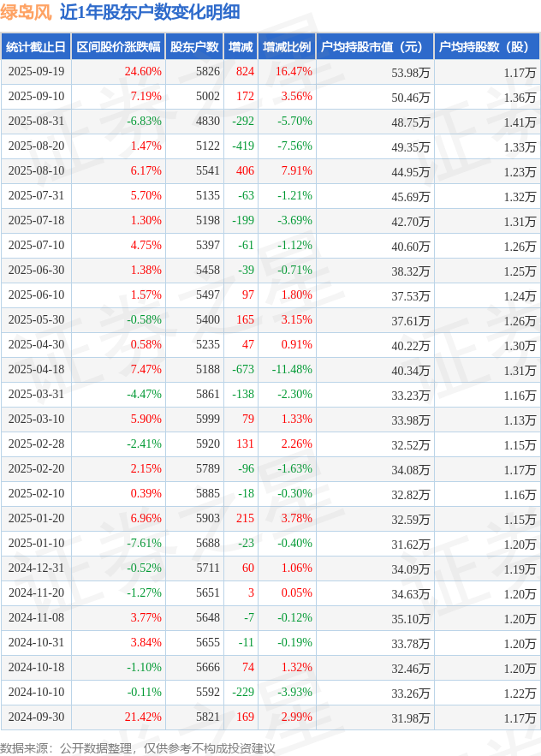Click the 统计截止日 column header

(x=36, y=47)
